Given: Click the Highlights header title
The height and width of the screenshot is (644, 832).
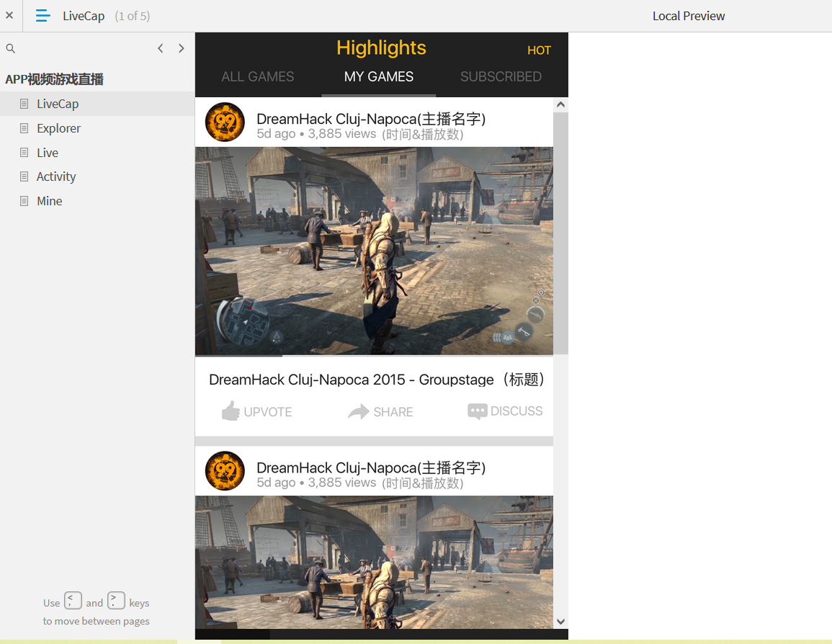Looking at the screenshot, I should (x=381, y=48).
